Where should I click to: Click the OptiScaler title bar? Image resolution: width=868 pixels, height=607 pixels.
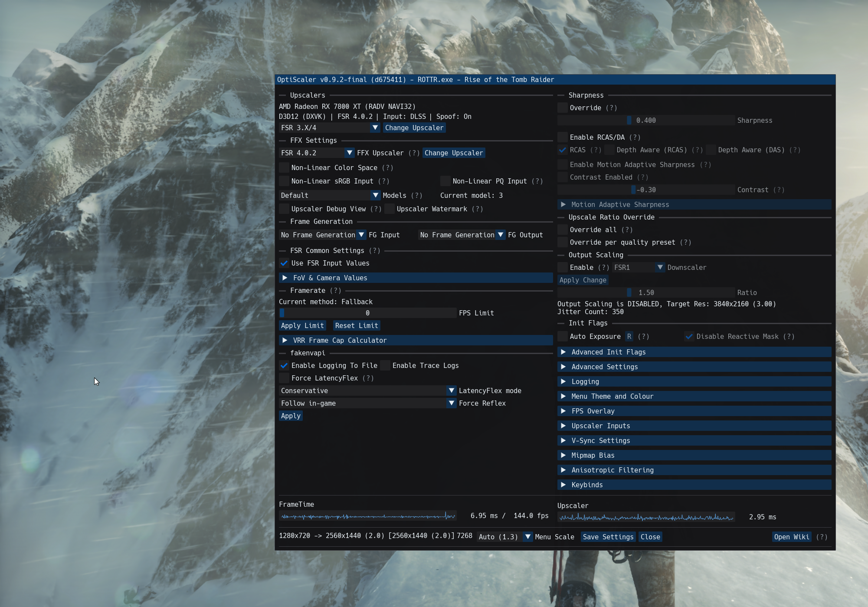[555, 79]
